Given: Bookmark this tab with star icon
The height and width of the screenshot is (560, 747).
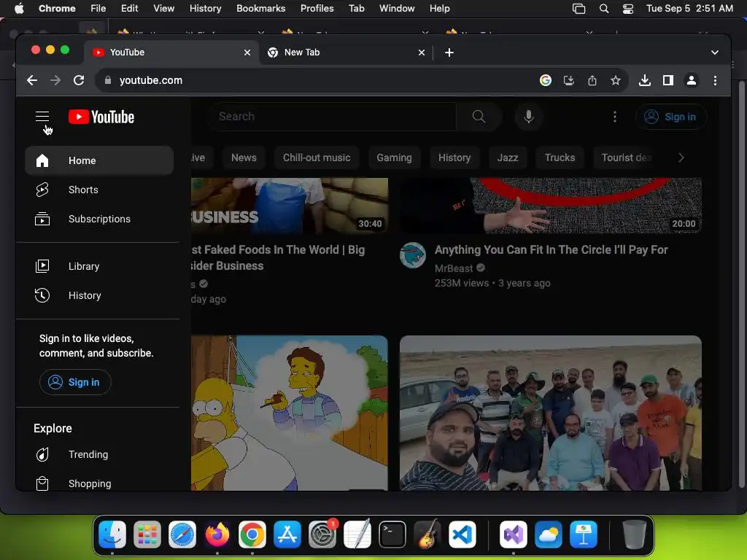Looking at the screenshot, I should coord(616,80).
